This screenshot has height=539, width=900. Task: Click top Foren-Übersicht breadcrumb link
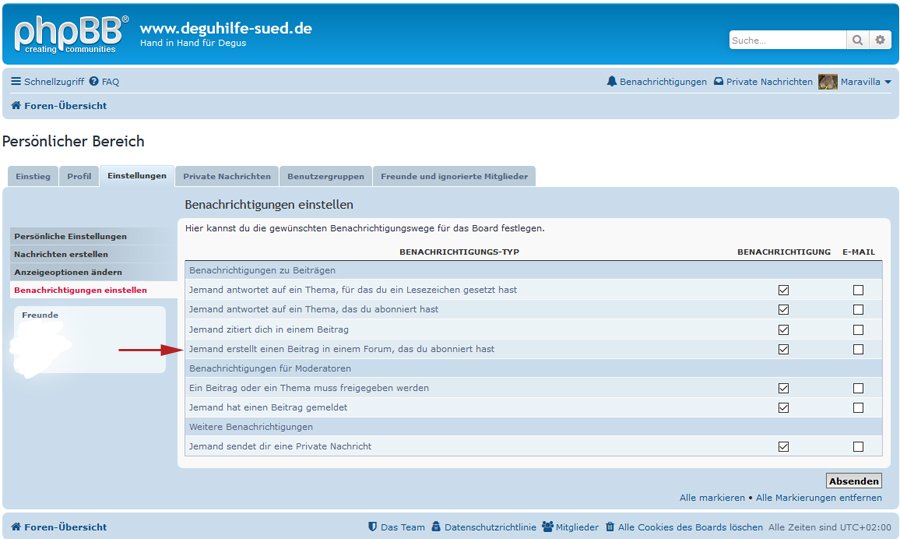tap(65, 106)
